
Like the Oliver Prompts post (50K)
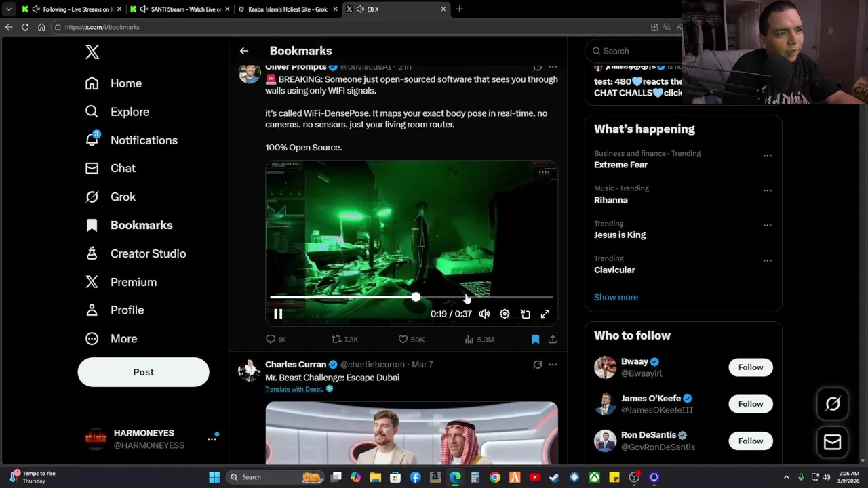(411, 339)
